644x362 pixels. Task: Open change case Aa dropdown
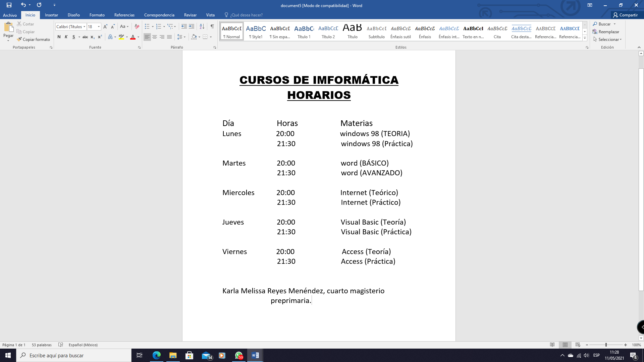pyautogui.click(x=124, y=26)
